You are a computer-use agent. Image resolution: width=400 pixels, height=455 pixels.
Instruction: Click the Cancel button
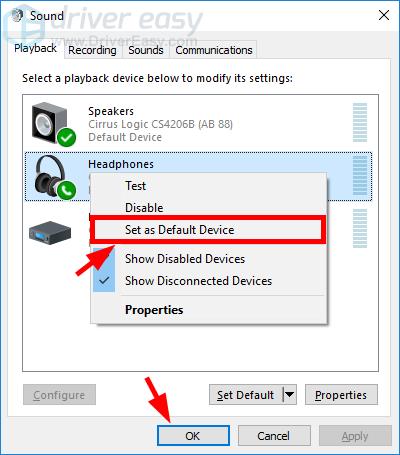274,436
